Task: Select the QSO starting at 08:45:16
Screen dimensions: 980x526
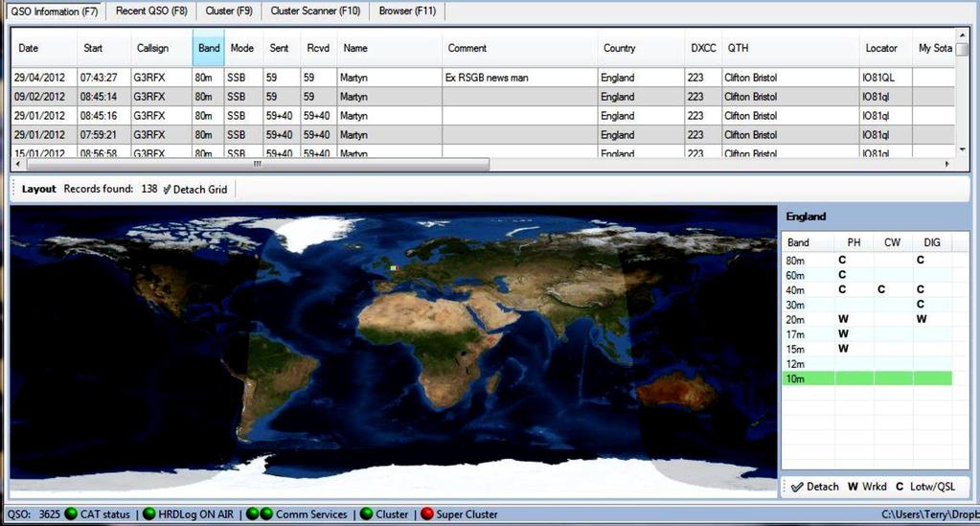Action: [x=99, y=116]
